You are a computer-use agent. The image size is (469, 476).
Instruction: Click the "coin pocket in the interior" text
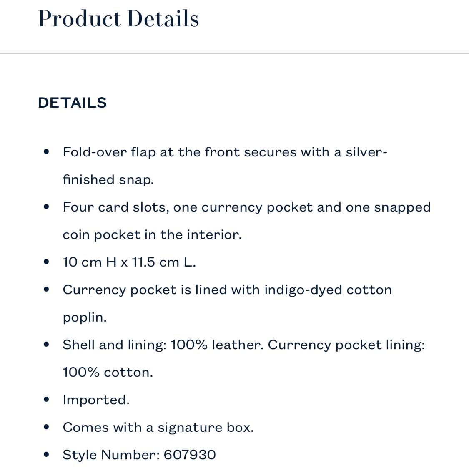click(x=152, y=235)
